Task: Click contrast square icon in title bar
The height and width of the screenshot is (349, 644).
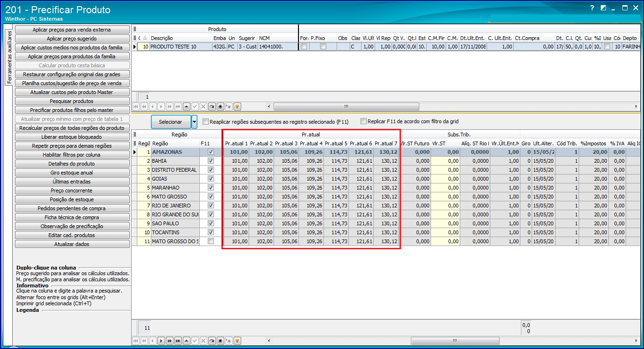Action: pyautogui.click(x=604, y=8)
